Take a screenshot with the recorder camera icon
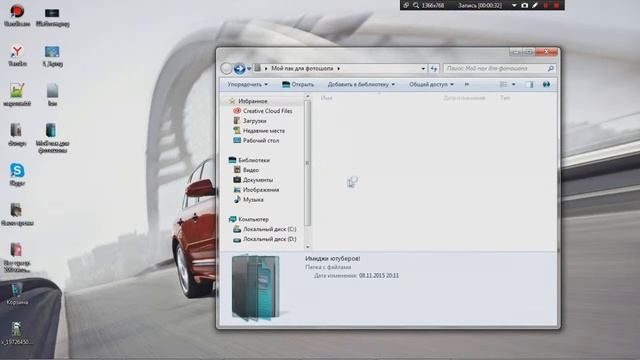Viewport: 640px width, 360px height. pos(524,5)
